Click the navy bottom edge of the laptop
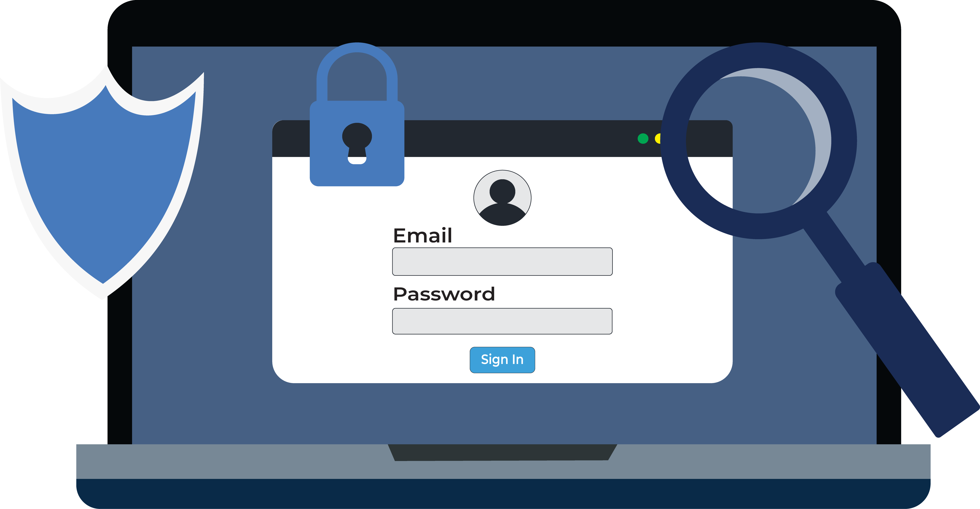Viewport: 980px width, 509px height. click(503, 493)
